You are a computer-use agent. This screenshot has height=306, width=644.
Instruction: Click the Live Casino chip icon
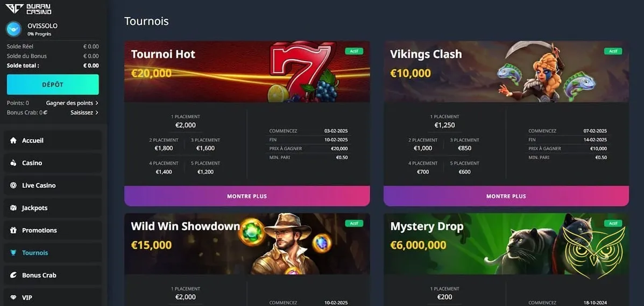click(13, 186)
